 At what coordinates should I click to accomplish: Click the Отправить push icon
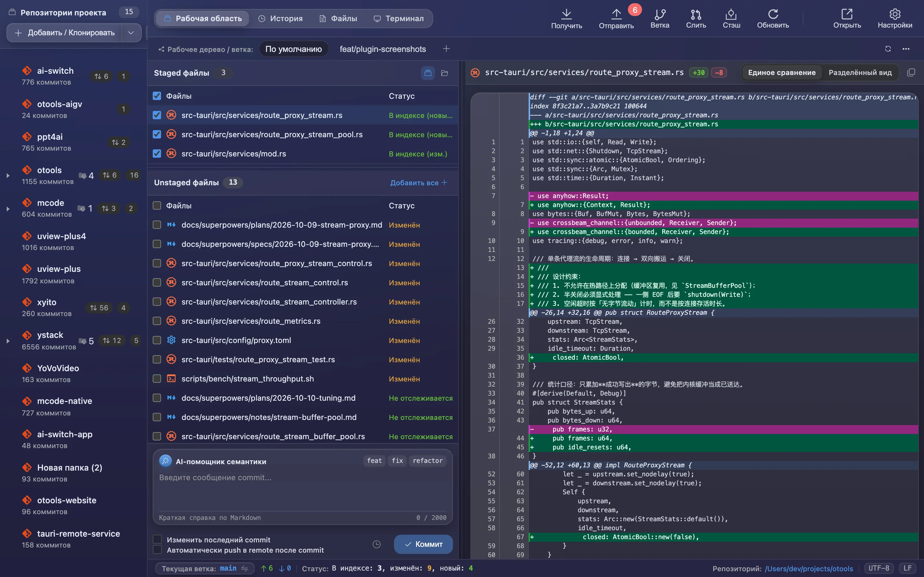616,14
